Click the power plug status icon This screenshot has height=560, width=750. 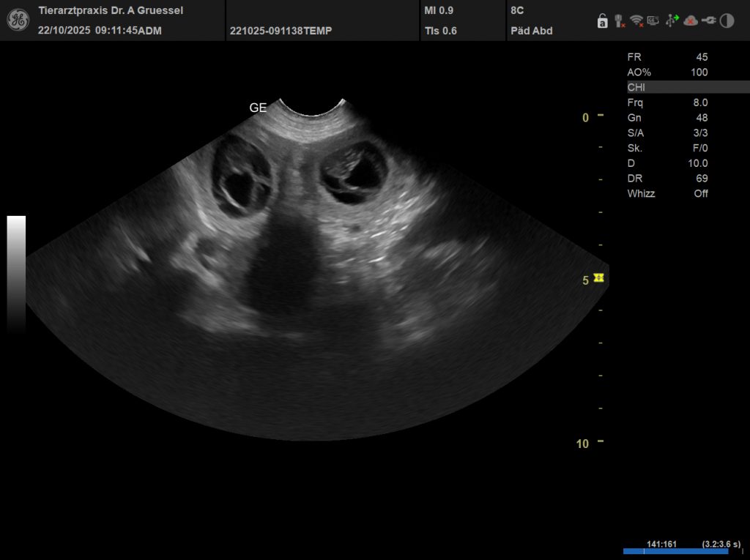coord(708,20)
